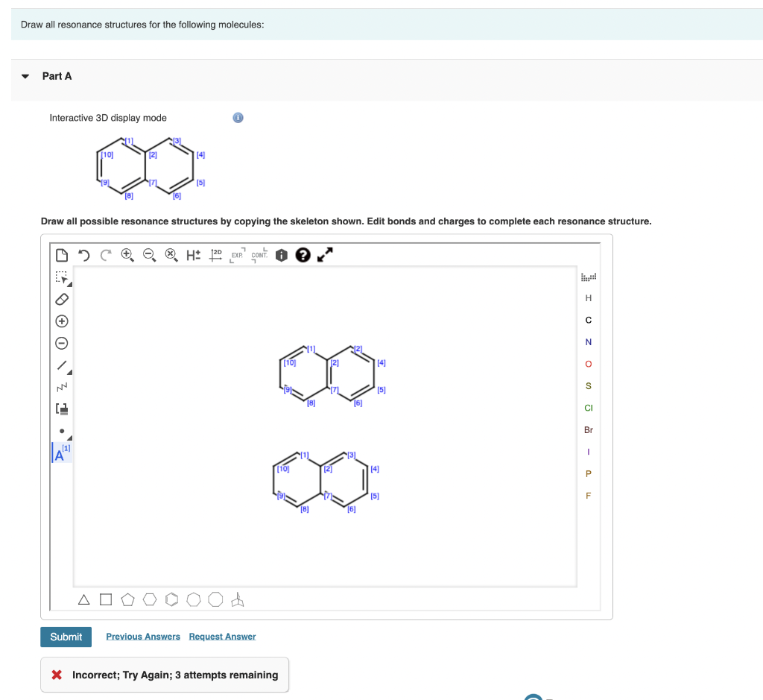Image resolution: width=763 pixels, height=700 pixels.
Task: Pick the increase charge tool
Action: pyautogui.click(x=60, y=321)
